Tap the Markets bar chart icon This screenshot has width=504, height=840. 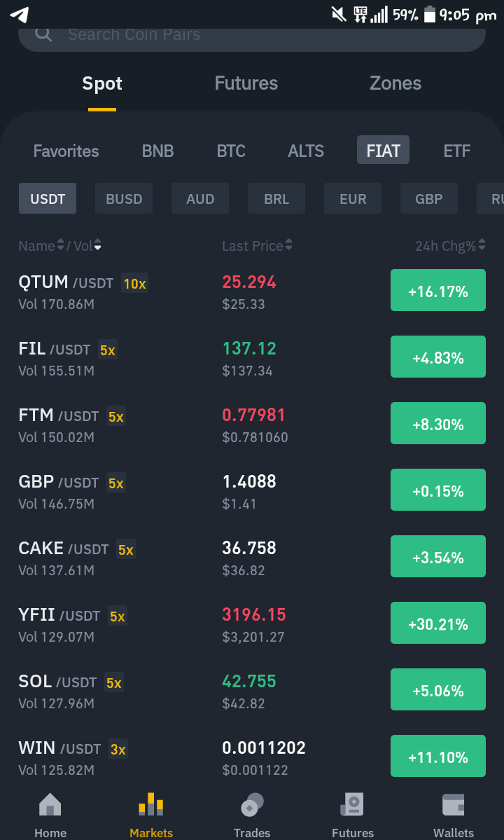coord(151,804)
